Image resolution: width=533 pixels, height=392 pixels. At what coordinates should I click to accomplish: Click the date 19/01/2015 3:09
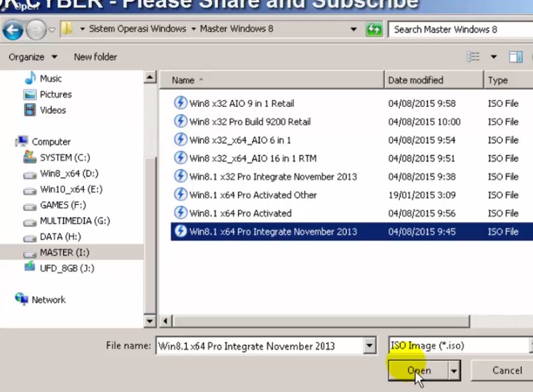(422, 195)
